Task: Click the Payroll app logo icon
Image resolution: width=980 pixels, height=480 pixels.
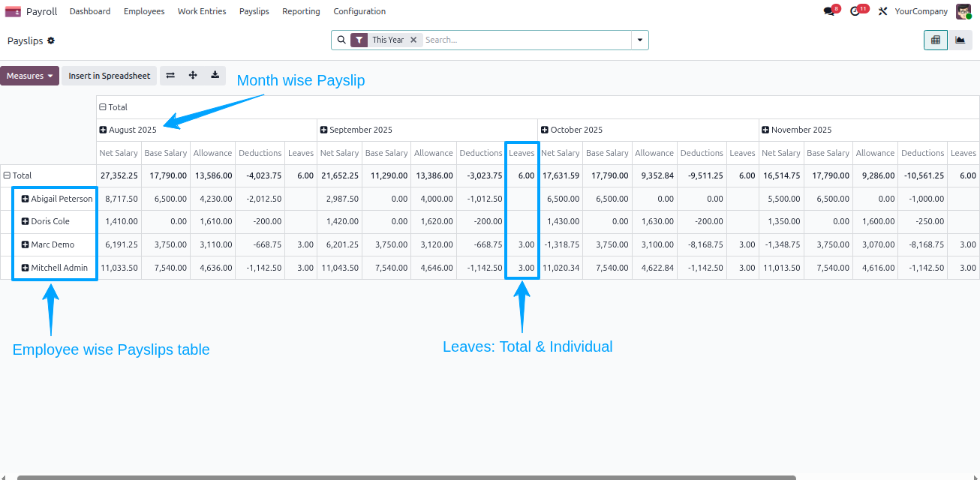Action: point(13,11)
